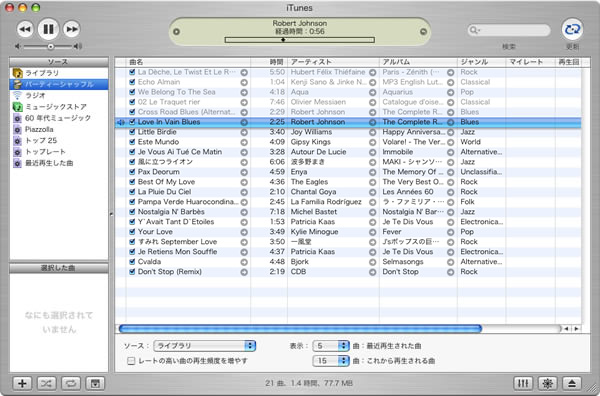Viewport: 600px width, 396px height.
Task: Click arrow next to artist CDB
Action: (x=372, y=272)
